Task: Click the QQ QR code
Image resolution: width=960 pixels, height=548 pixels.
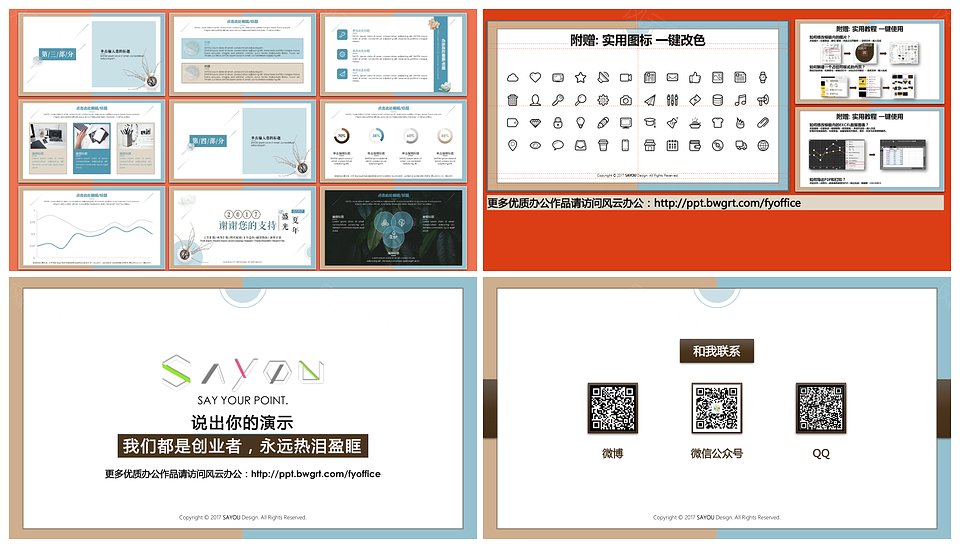Action: (x=820, y=408)
